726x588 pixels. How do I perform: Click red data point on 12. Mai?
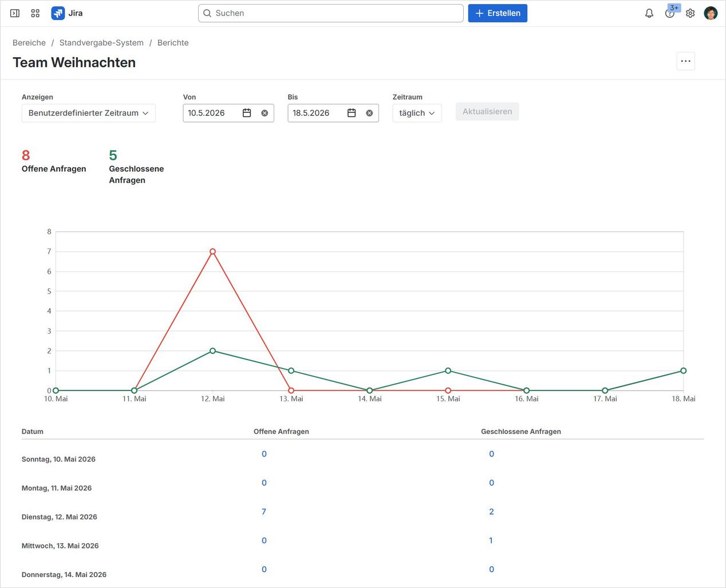pyautogui.click(x=212, y=251)
